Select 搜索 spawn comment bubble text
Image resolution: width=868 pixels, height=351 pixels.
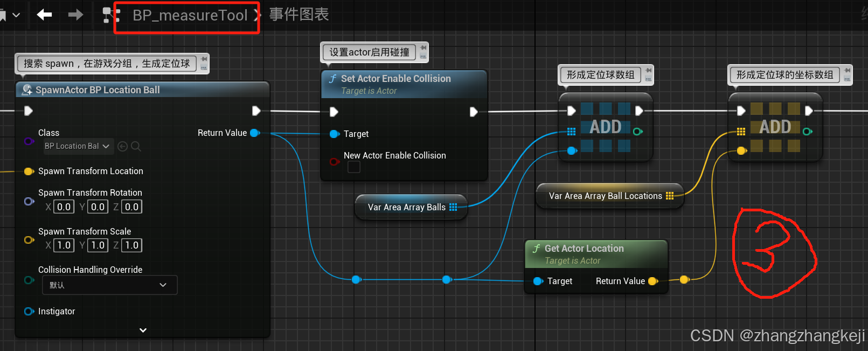pos(107,64)
